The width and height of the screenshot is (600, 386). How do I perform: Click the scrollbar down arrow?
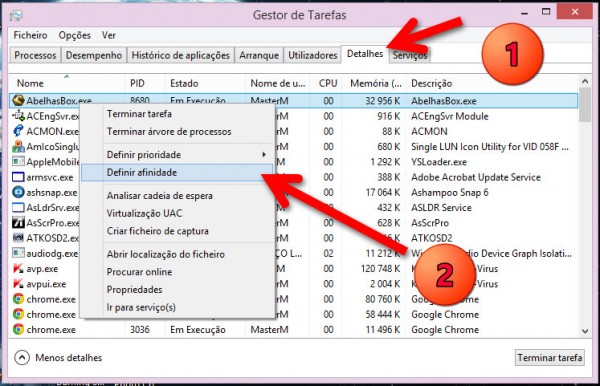click(585, 331)
